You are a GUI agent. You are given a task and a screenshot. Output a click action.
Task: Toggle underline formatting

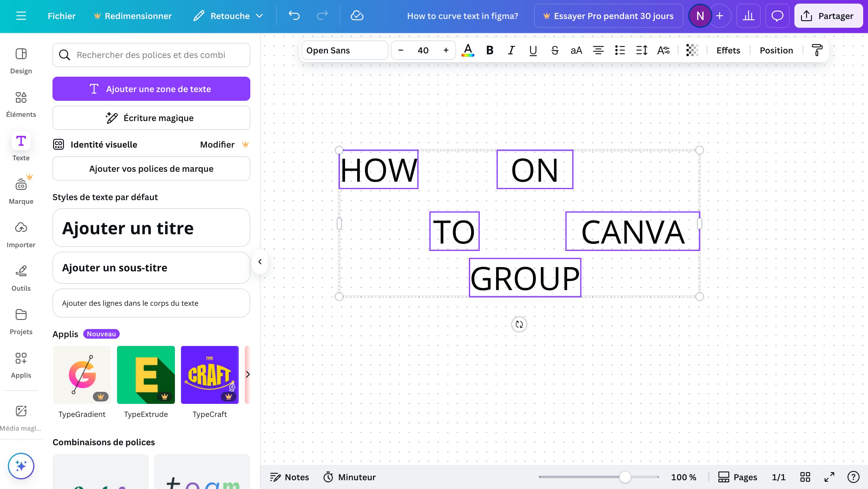point(533,50)
